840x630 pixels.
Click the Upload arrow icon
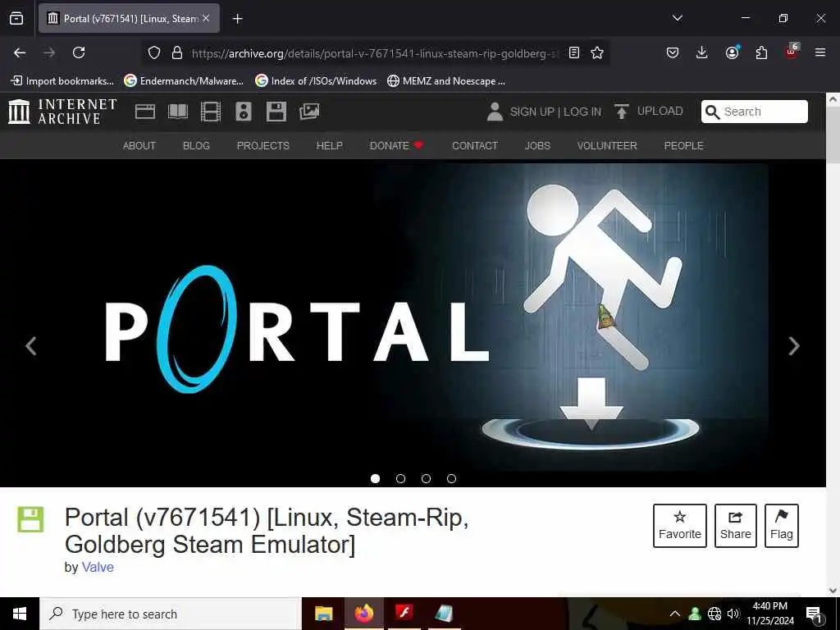(x=622, y=112)
